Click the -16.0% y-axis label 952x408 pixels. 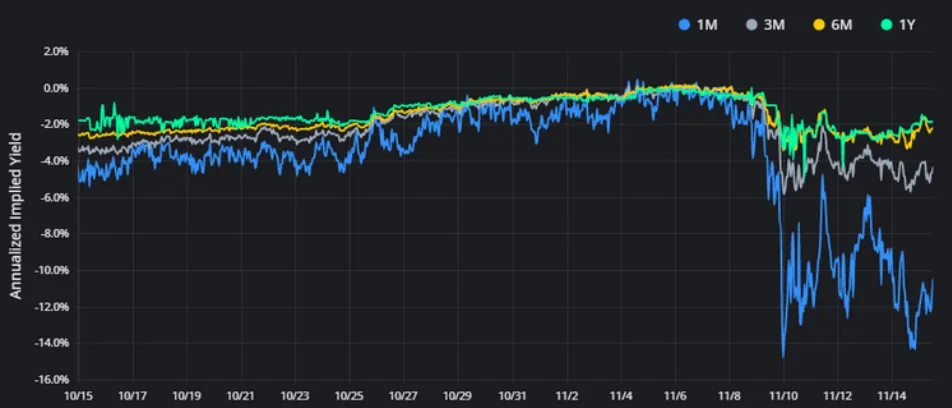click(x=51, y=379)
